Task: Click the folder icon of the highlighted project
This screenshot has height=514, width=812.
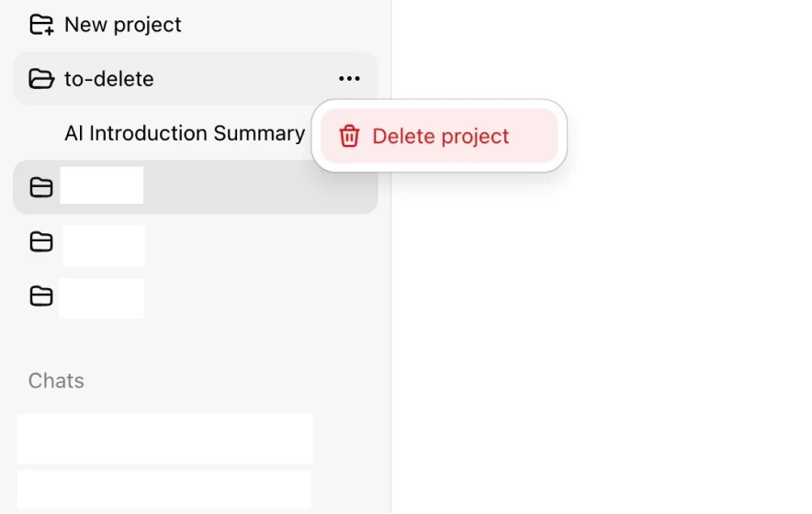Action: [41, 187]
